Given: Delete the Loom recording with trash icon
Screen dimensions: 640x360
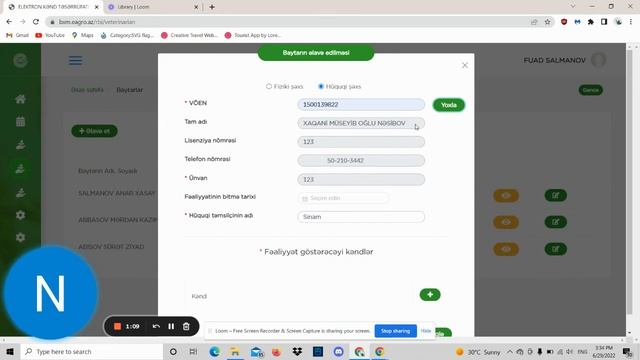Looking at the screenshot, I should pyautogui.click(x=186, y=326).
